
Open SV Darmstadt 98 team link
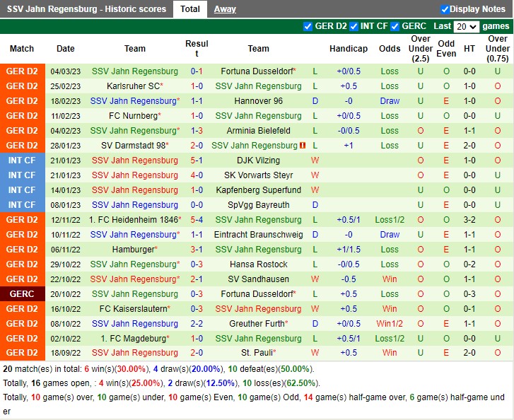[133, 145]
